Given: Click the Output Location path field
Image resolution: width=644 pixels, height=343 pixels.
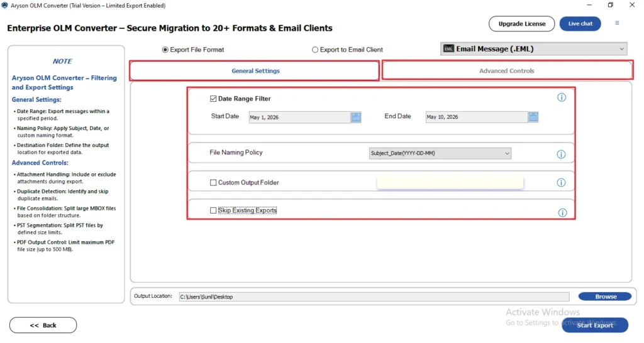Looking at the screenshot, I should point(374,297).
